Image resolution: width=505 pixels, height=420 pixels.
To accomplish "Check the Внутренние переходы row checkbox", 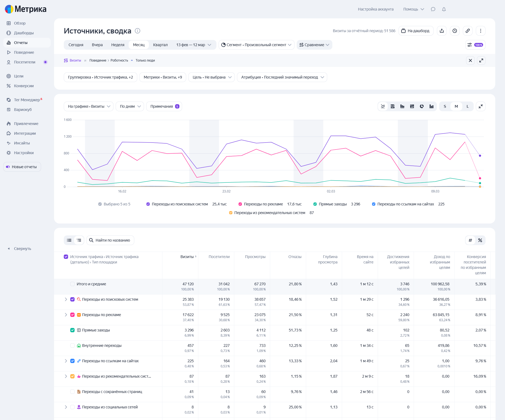I will 72,346.
